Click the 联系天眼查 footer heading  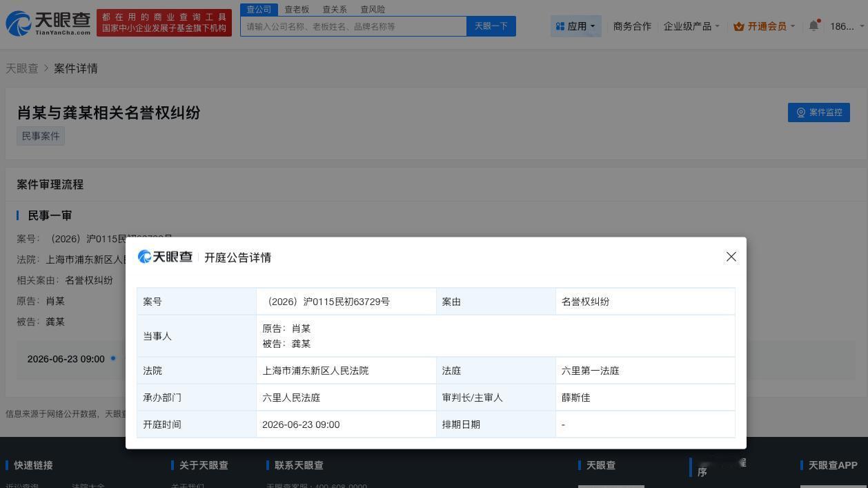coord(299,465)
